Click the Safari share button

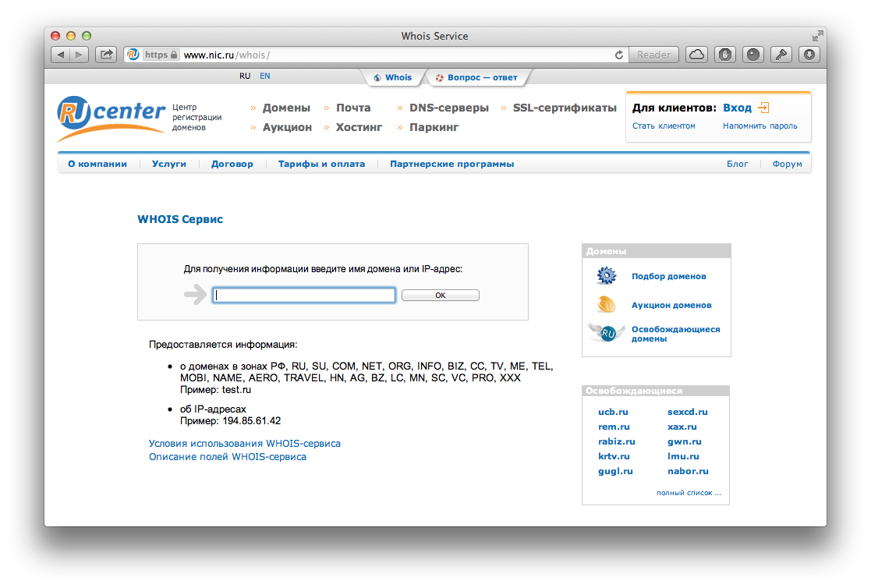coord(106,55)
